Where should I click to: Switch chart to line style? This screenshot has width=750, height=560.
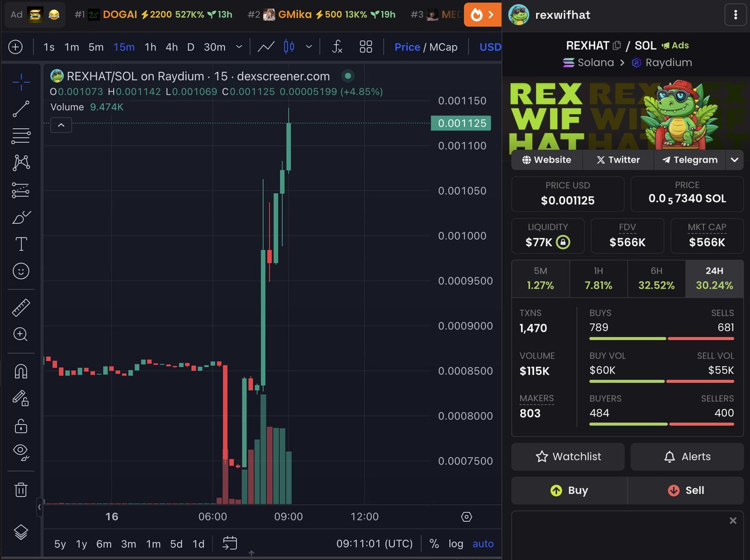pyautogui.click(x=266, y=47)
